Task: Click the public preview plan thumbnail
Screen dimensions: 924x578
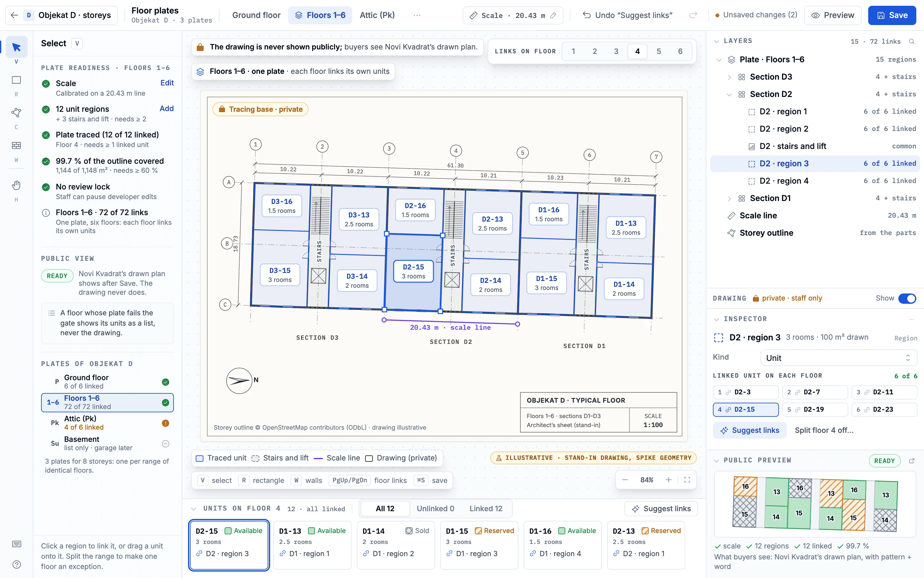Action: pos(815,504)
